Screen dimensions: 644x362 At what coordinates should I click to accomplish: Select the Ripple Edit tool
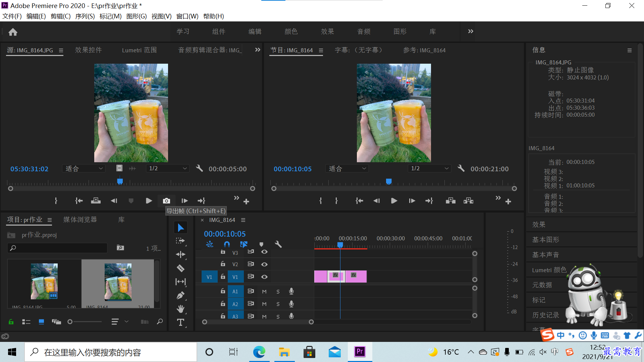point(180,254)
